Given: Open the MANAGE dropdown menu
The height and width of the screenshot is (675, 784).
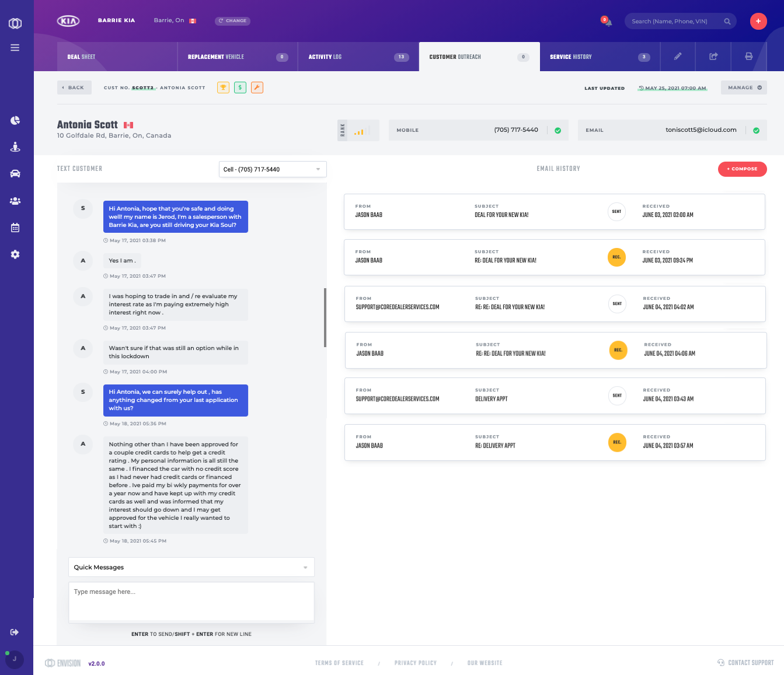Looking at the screenshot, I should pos(744,87).
